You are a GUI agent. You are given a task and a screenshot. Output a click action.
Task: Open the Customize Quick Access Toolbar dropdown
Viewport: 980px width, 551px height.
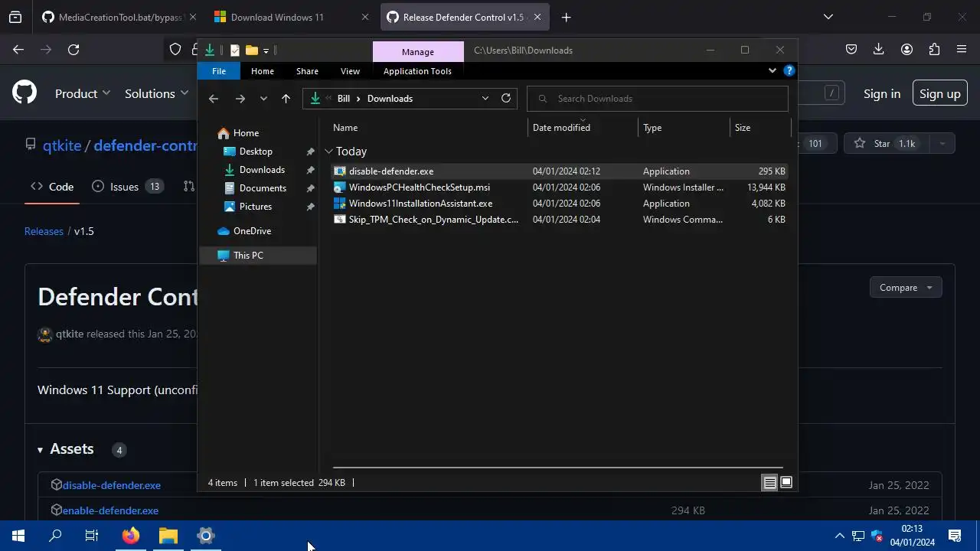266,51
